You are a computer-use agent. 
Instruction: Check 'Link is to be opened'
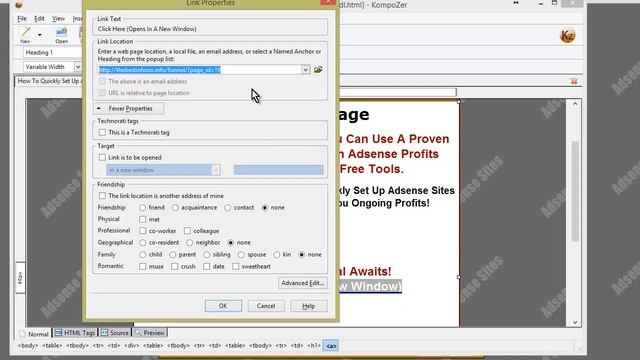coord(102,158)
